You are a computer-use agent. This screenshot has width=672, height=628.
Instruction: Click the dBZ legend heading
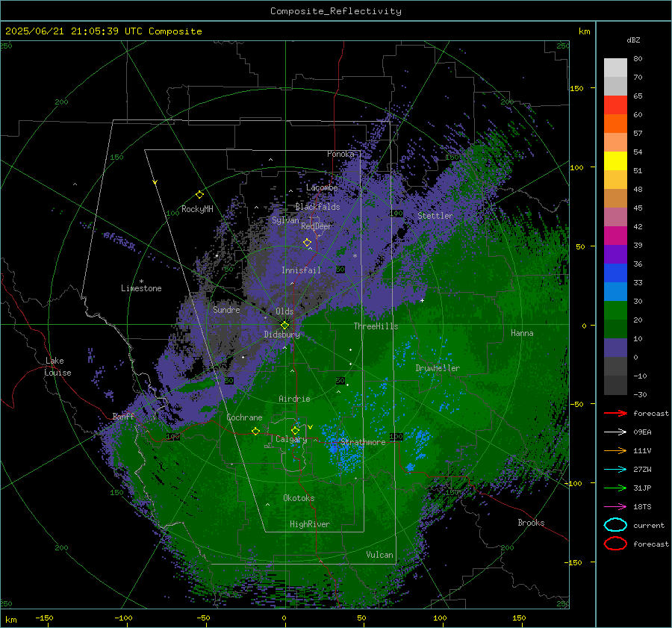point(633,40)
